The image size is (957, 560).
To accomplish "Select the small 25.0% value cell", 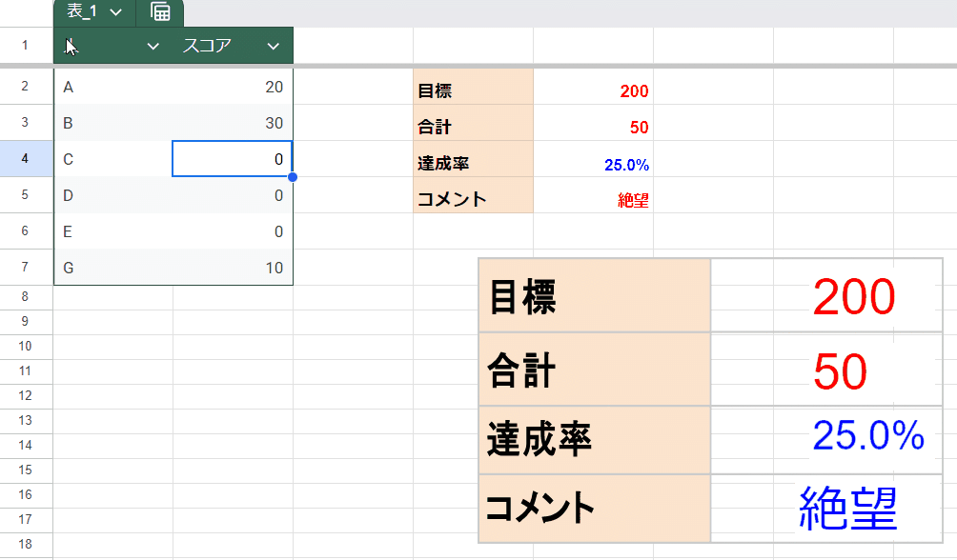I will 593,159.
